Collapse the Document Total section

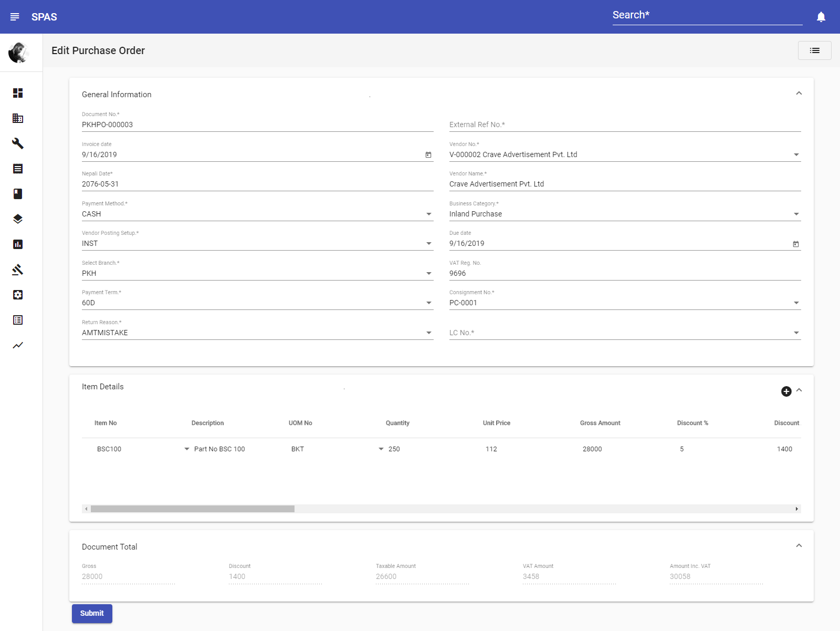[799, 546]
